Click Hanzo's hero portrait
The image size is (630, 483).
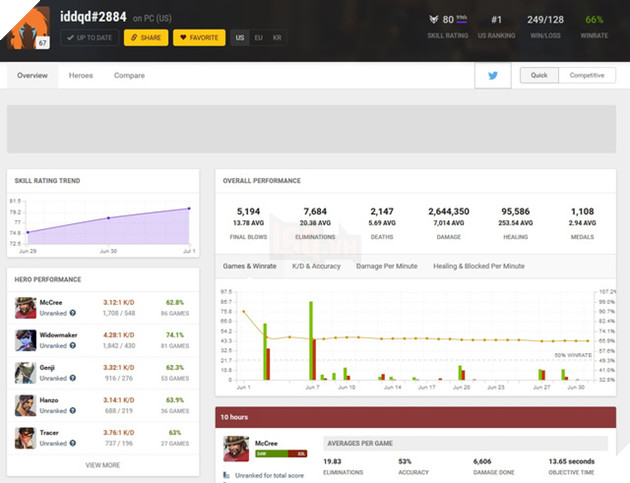26,405
